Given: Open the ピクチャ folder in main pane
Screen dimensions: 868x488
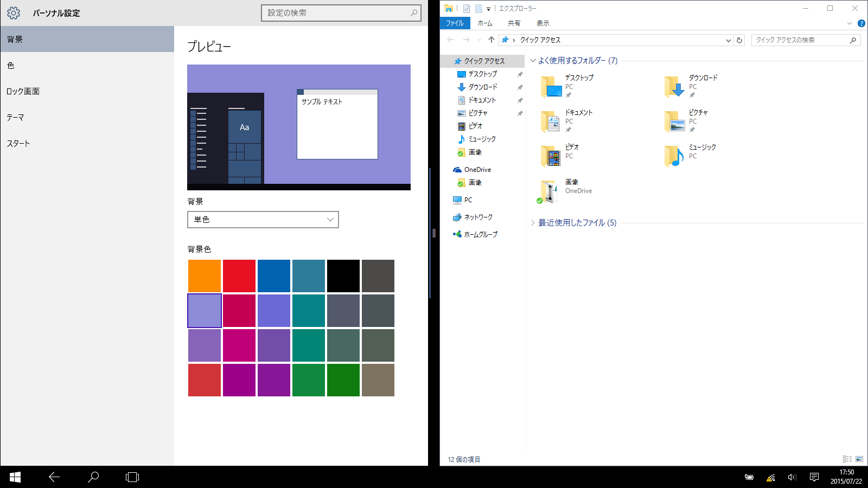Looking at the screenshot, I should [675, 121].
